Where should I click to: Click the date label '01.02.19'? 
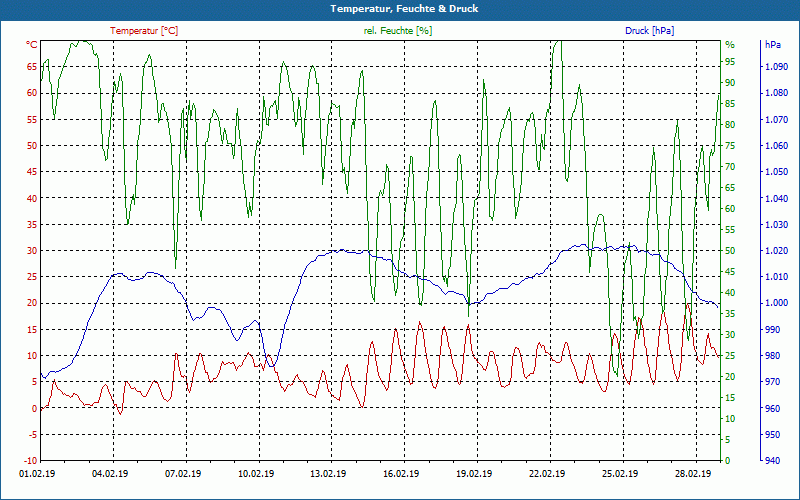click(x=35, y=474)
